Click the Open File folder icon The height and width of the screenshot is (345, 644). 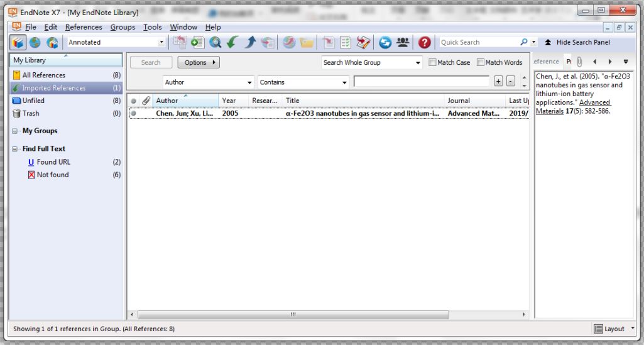(x=307, y=42)
